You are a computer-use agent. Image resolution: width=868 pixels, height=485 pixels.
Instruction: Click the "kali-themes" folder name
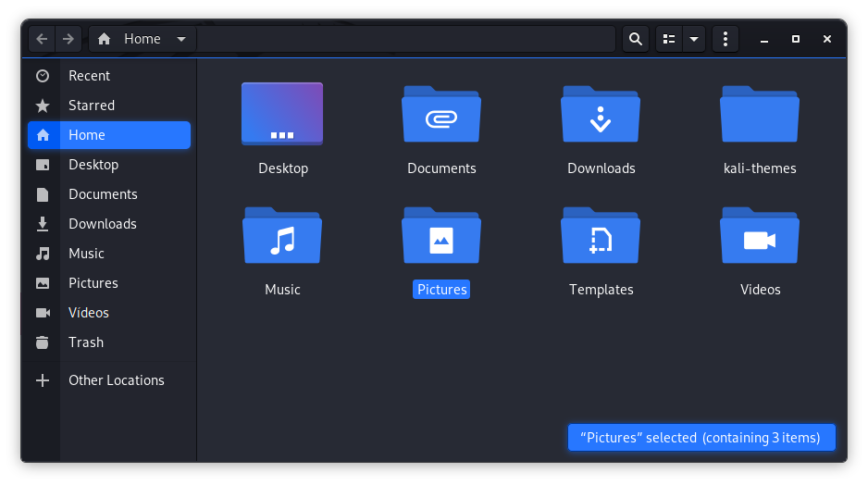pos(760,168)
